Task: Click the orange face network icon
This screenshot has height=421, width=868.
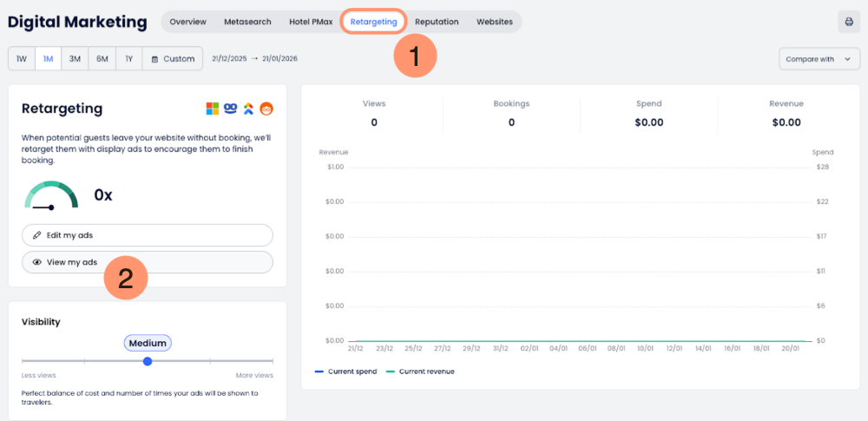Action: pyautogui.click(x=266, y=109)
